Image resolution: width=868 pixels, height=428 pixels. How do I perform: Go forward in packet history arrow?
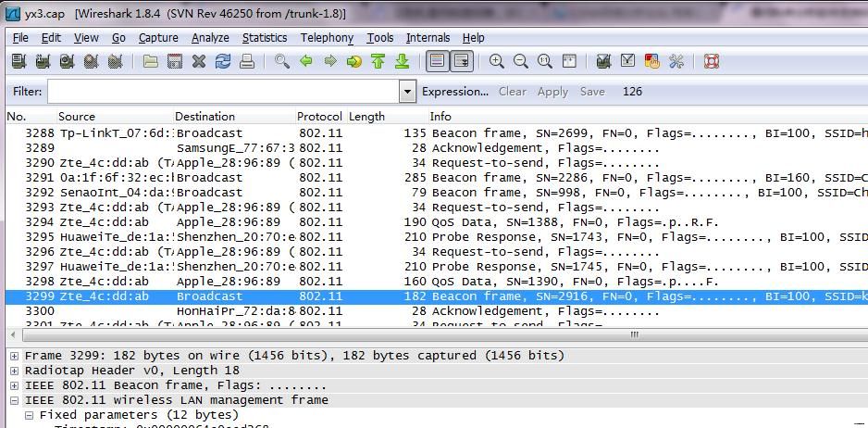click(330, 61)
